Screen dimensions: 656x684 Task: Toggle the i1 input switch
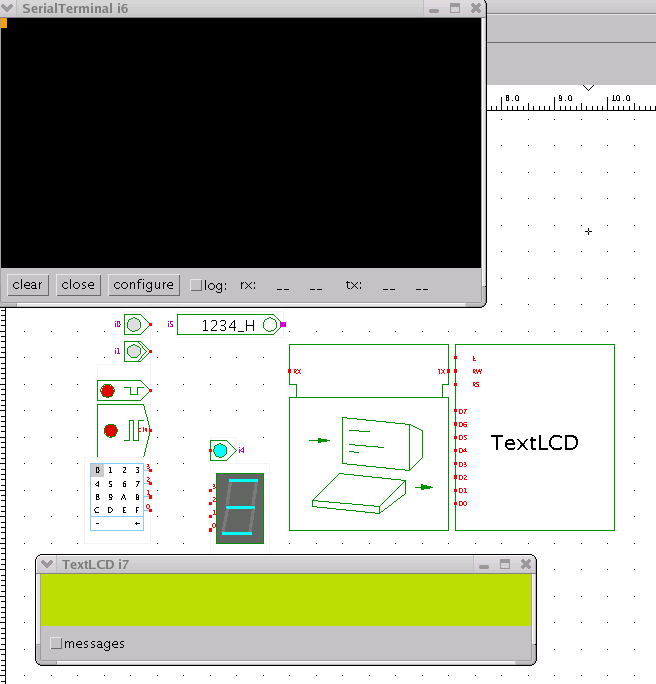coord(134,351)
